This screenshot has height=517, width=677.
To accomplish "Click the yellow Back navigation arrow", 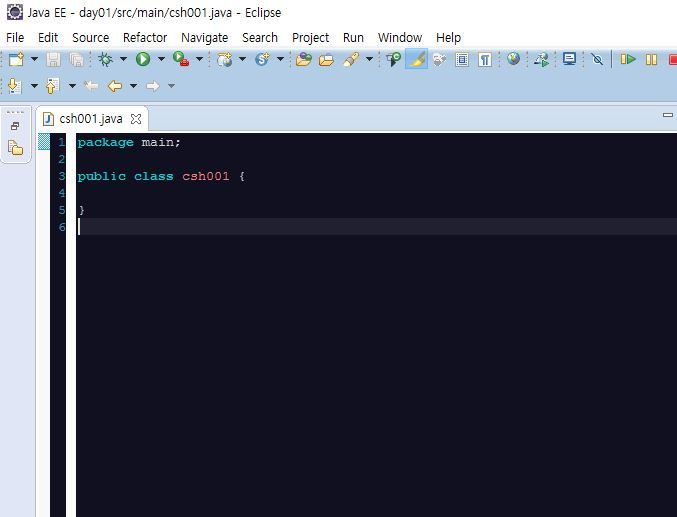I will [114, 86].
